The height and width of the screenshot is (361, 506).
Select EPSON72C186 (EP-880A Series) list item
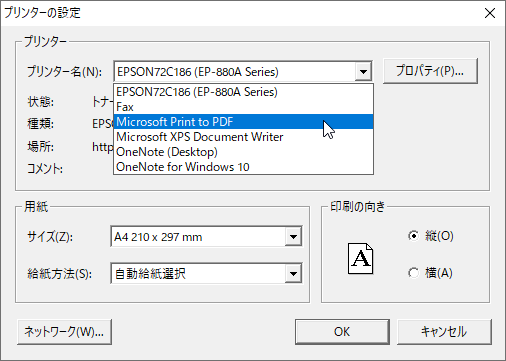click(243, 92)
